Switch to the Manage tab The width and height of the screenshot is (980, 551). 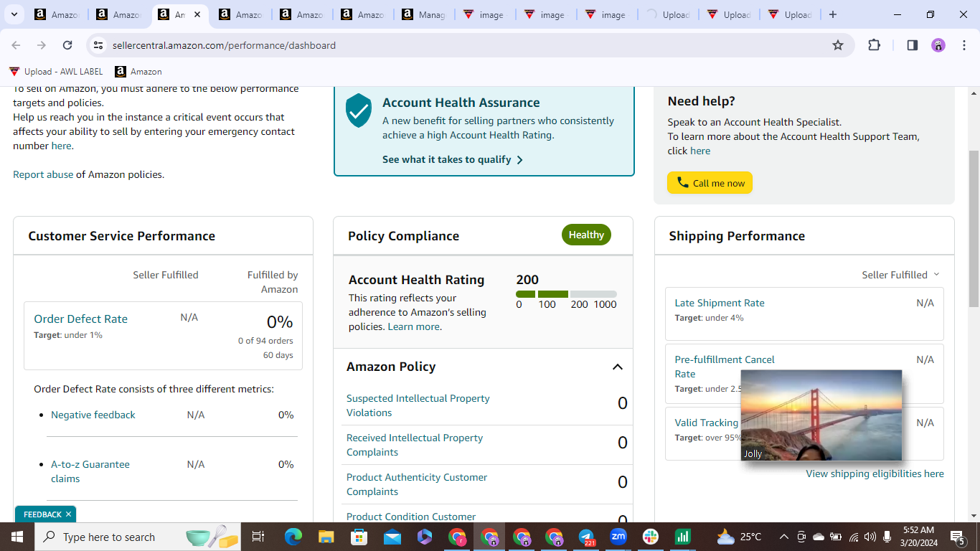[x=424, y=14]
